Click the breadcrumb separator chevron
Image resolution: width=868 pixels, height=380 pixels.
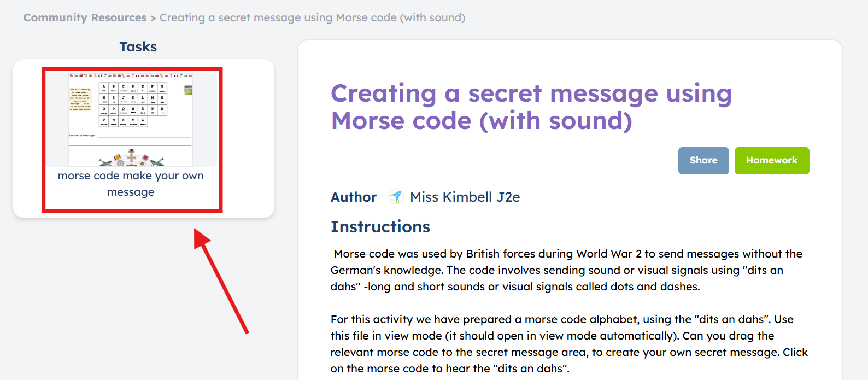[x=153, y=18]
